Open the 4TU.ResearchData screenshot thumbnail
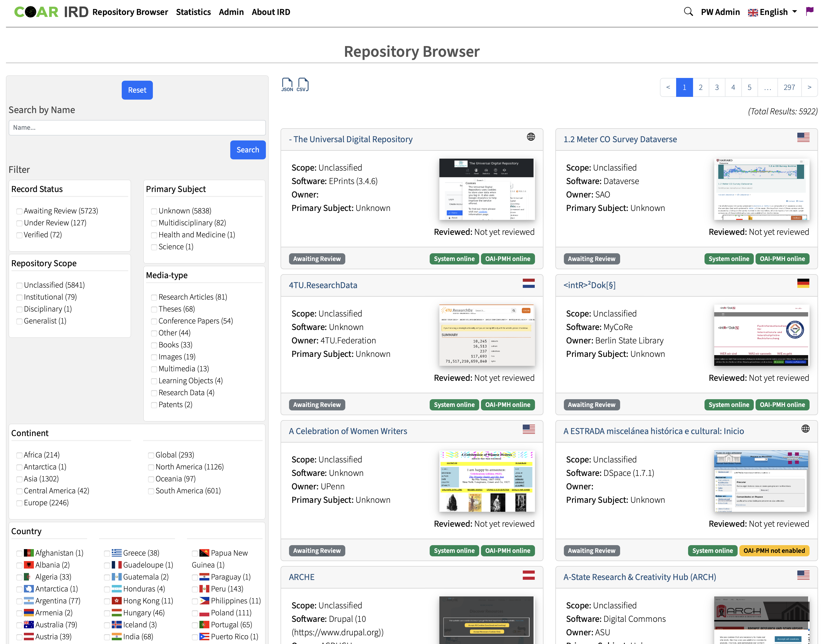This screenshot has height=644, width=825. coord(487,335)
